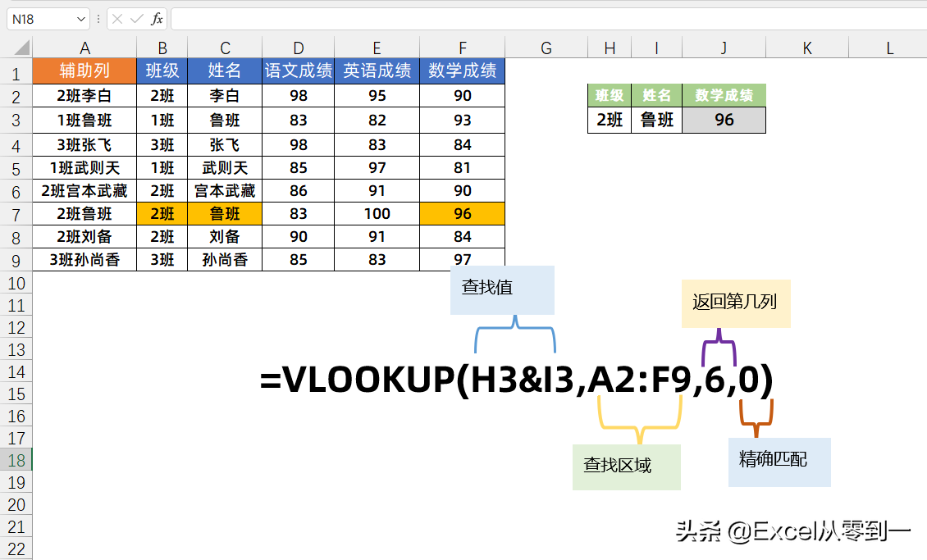Select the 数学成绩 header in column F
This screenshot has width=927, height=560.
coord(463,71)
